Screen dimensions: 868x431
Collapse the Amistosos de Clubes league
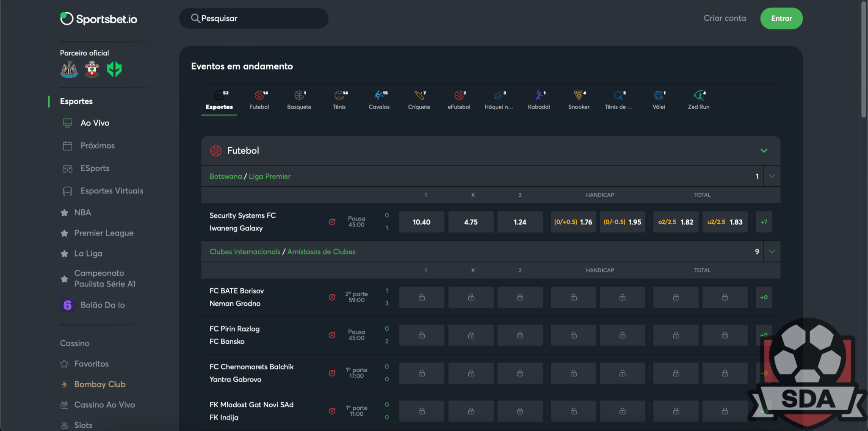click(772, 251)
